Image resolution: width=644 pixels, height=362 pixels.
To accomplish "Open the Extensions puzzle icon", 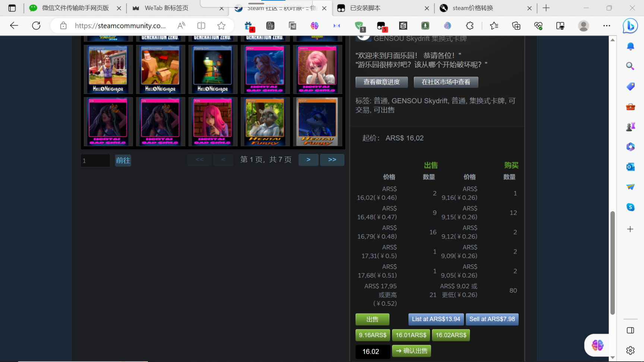I will (470, 26).
